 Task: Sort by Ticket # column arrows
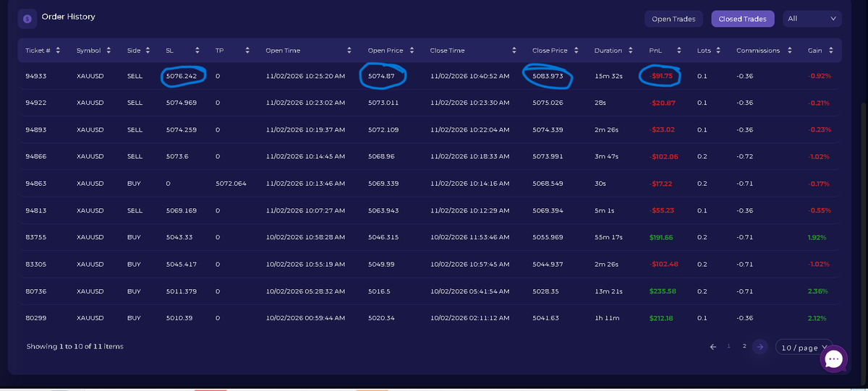click(58, 51)
